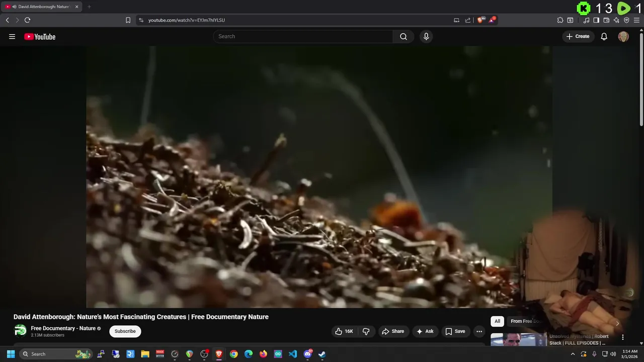This screenshot has height=362, width=644.
Task: Click the tray microphone-in-use icon
Action: coord(594,354)
